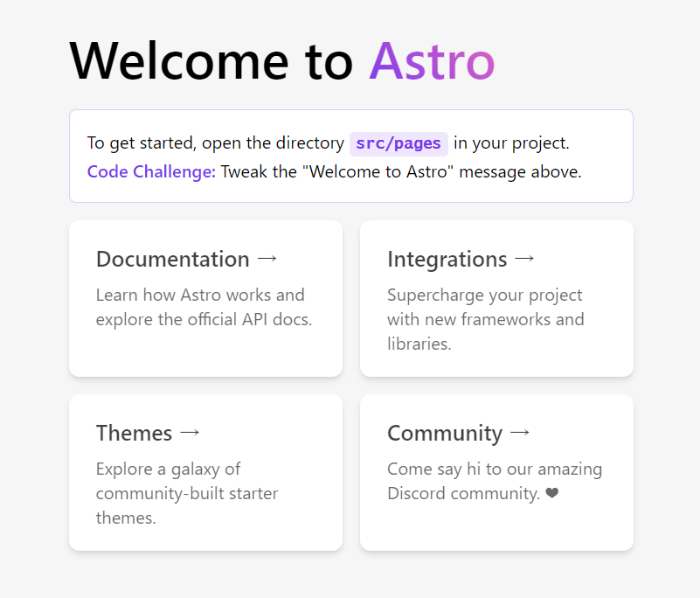
Task: Open the Community card
Action: point(496,472)
